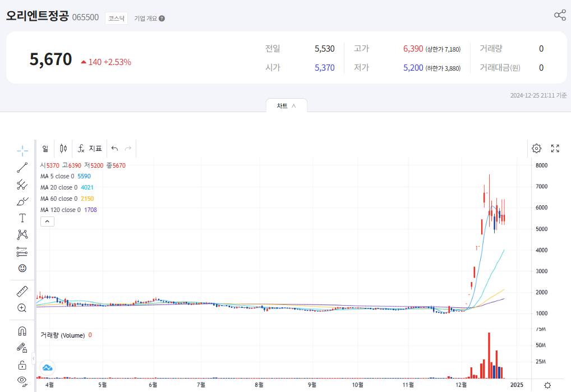The image size is (571, 392).
Task: Select the crosshair cursor tool
Action: 22,150
